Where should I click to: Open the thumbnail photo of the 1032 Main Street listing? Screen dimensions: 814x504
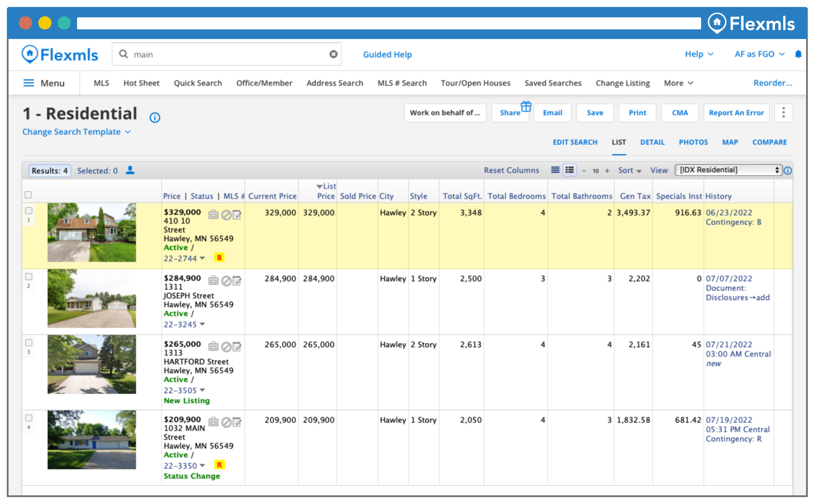tap(92, 440)
